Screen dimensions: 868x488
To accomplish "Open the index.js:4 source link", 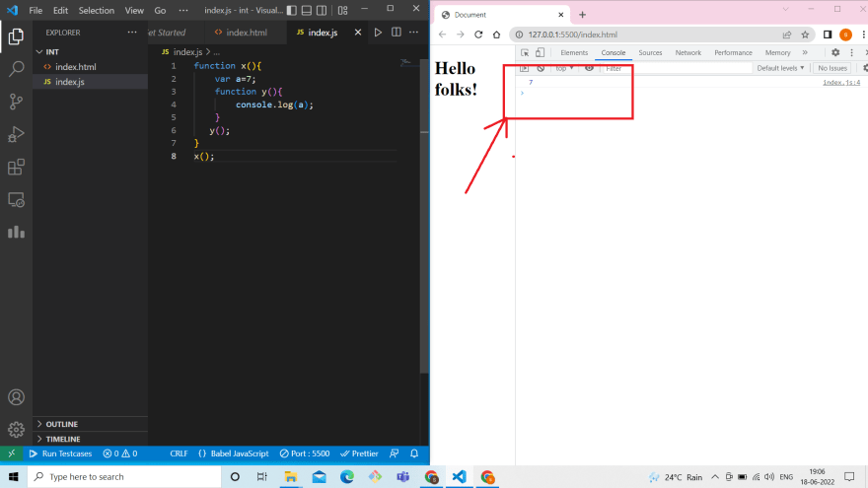I will [x=841, y=83].
